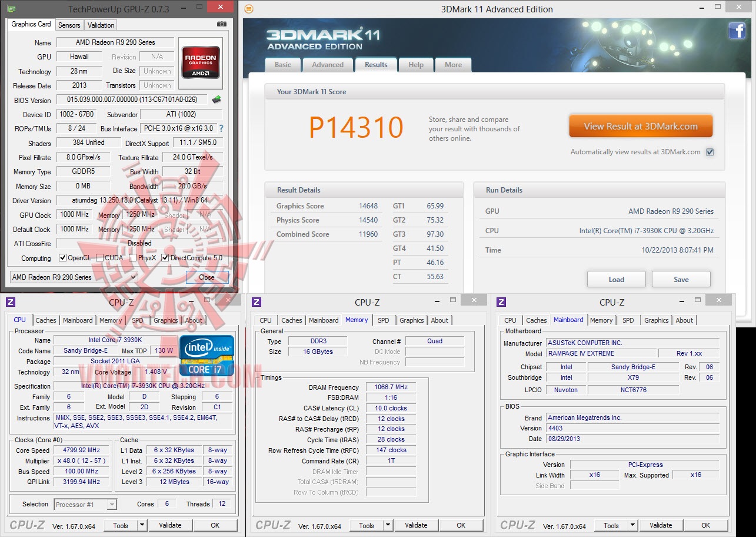756x537 pixels.
Task: Click the BIOS date 08/29/2013 in CPU-Z
Action: click(x=632, y=439)
